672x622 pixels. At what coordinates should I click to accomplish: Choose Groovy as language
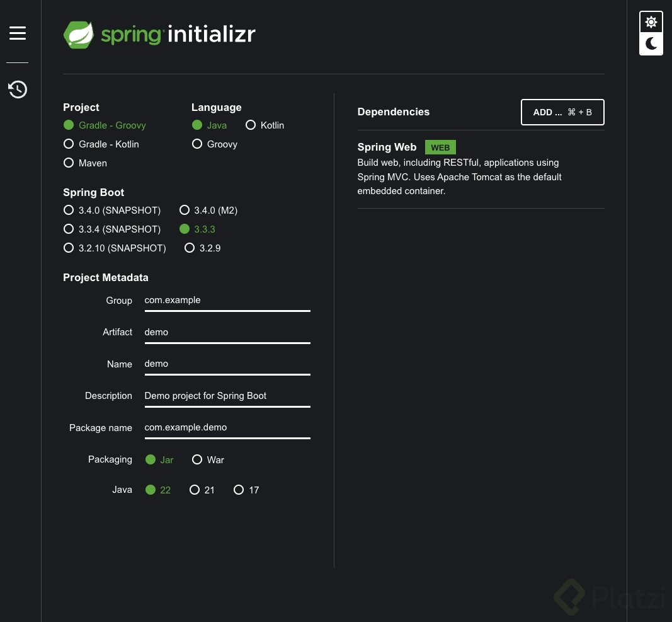pos(214,144)
